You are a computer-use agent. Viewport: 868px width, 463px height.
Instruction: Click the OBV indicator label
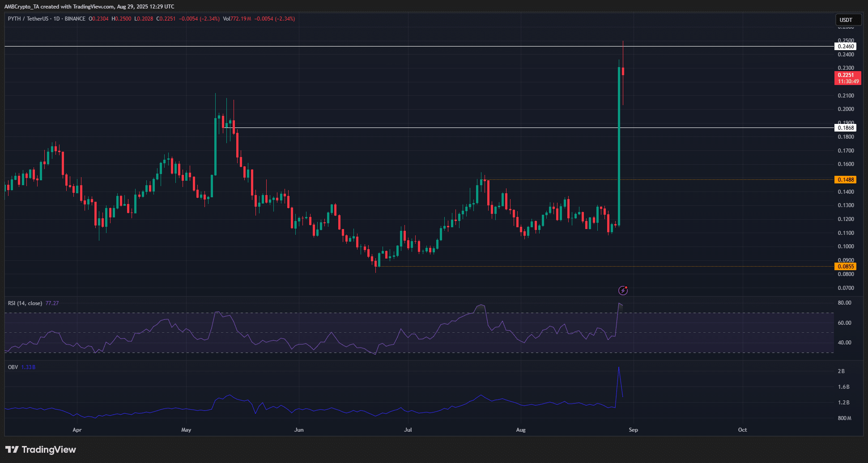13,367
